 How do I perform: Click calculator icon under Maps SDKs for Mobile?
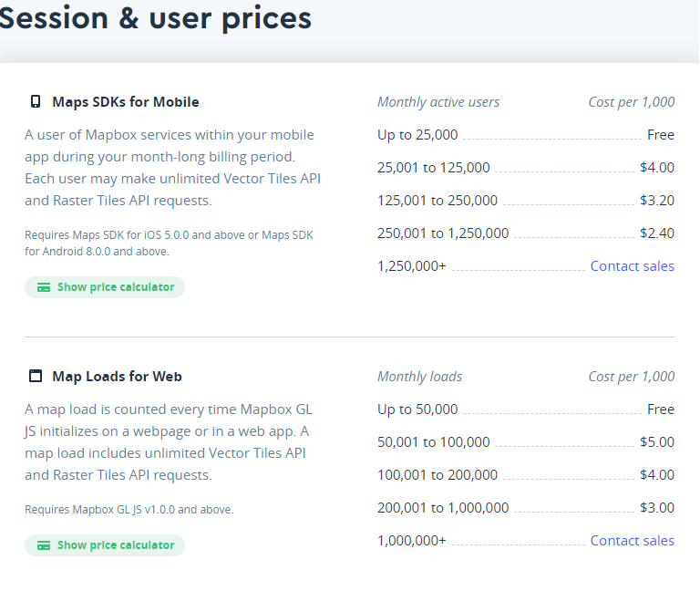44,287
